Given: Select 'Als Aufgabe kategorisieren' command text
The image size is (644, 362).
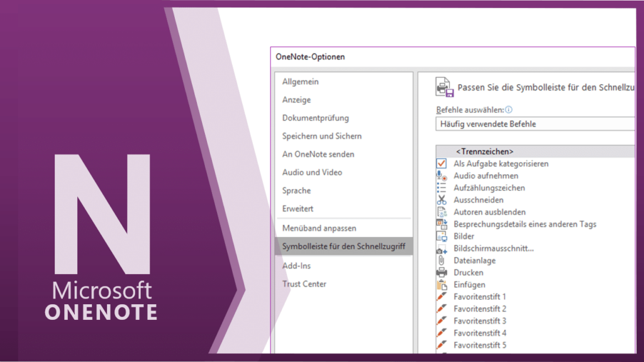Looking at the screenshot, I should pyautogui.click(x=501, y=164).
